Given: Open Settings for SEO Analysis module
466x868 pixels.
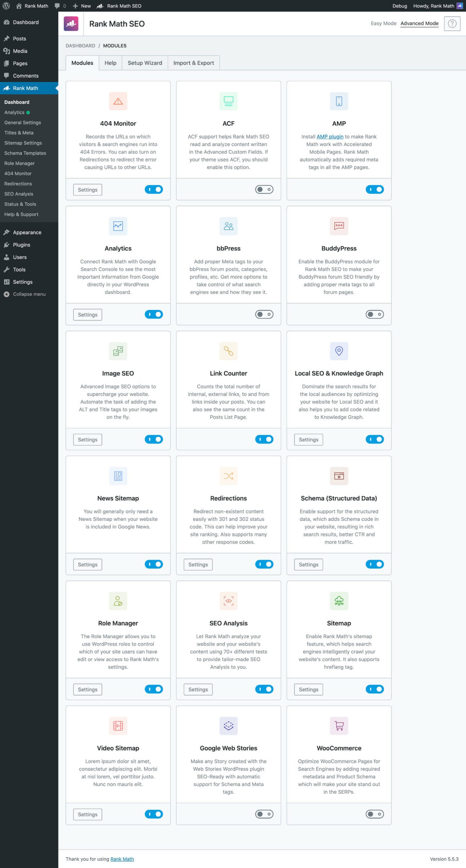Looking at the screenshot, I should (x=198, y=690).
